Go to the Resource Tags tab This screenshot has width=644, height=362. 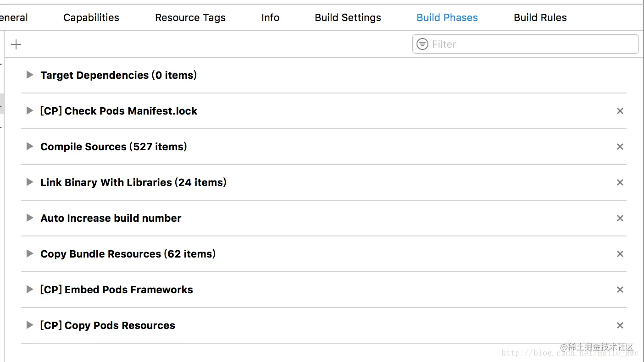(x=190, y=17)
